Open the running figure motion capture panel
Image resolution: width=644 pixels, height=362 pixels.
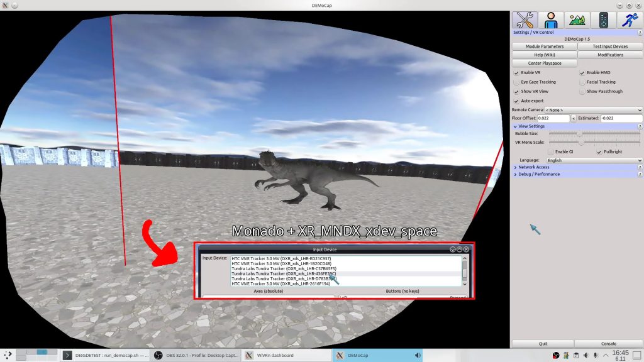coord(630,19)
